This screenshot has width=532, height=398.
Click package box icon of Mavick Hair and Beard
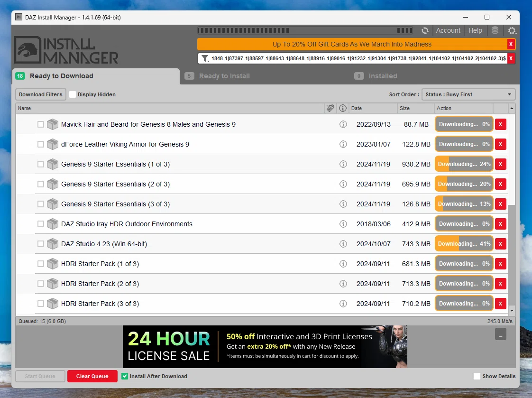52,124
